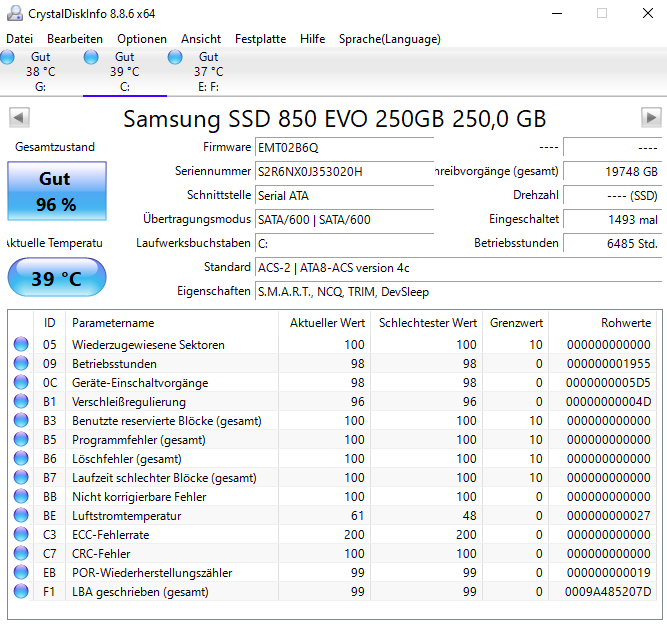This screenshot has width=667, height=626.
Task: Select the E: F: drive status icon
Action: [175, 57]
